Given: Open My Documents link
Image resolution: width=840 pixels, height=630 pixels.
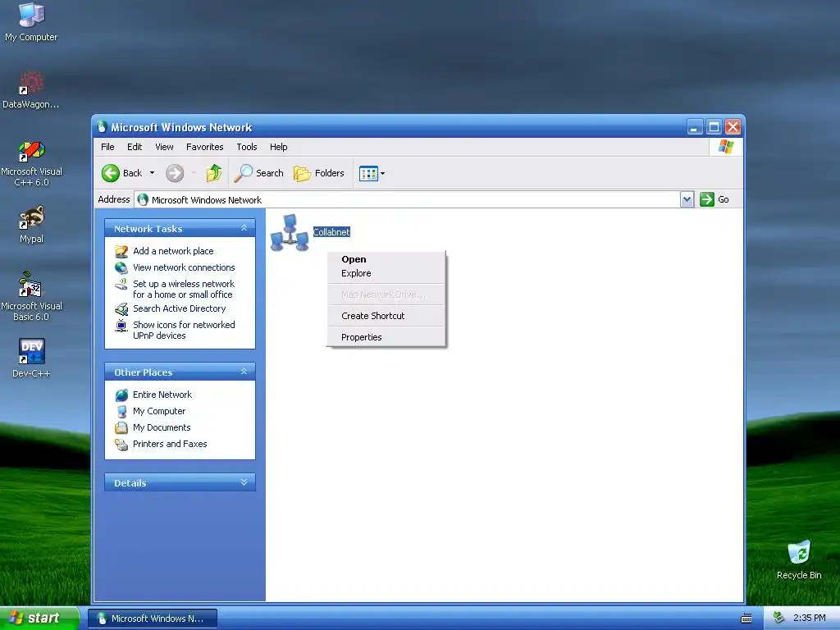Looking at the screenshot, I should click(x=162, y=427).
